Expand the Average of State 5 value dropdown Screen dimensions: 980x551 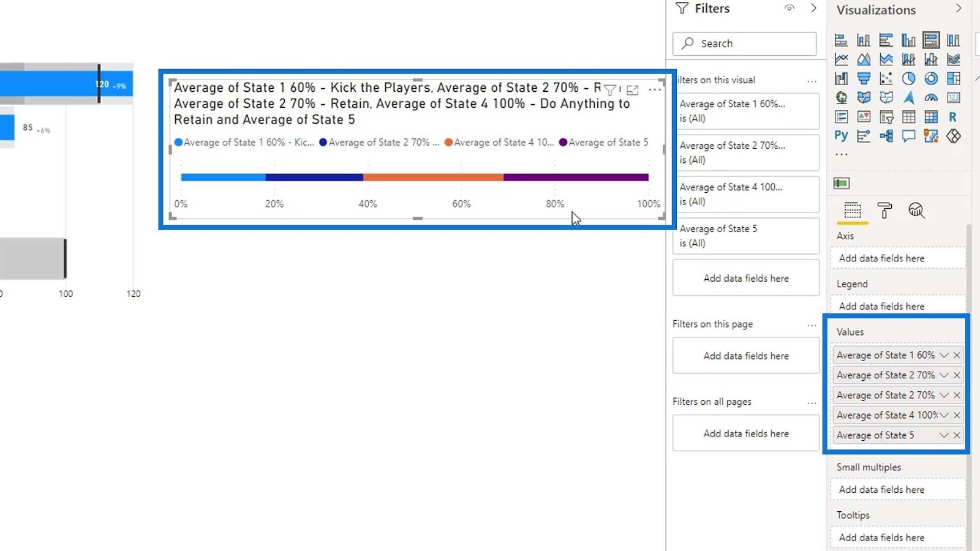click(944, 435)
